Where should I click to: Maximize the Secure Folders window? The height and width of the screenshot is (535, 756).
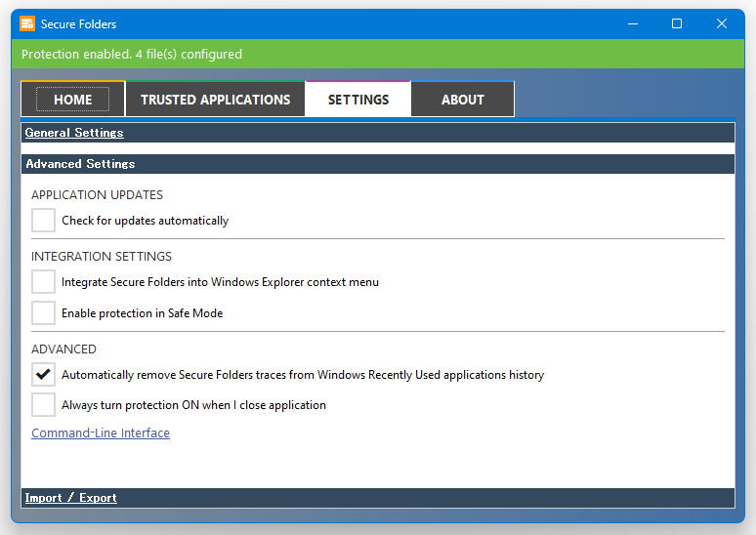click(x=677, y=23)
